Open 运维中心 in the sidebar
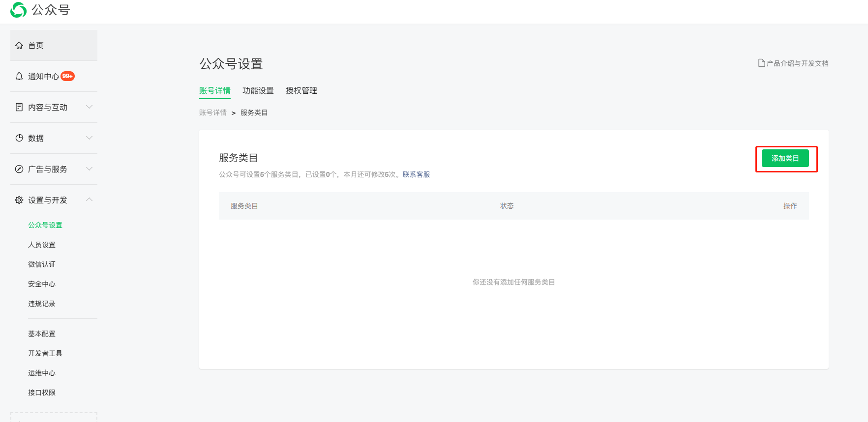 coord(42,373)
